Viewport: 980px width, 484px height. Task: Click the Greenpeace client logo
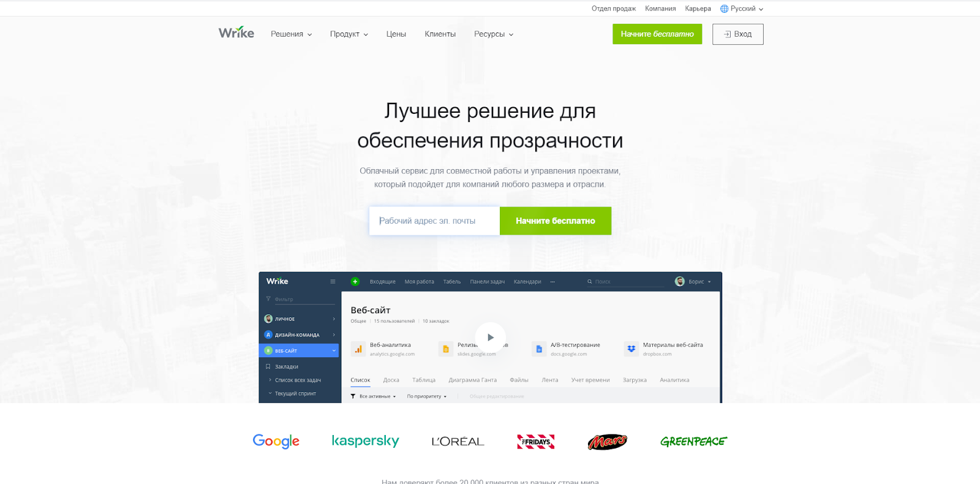693,441
